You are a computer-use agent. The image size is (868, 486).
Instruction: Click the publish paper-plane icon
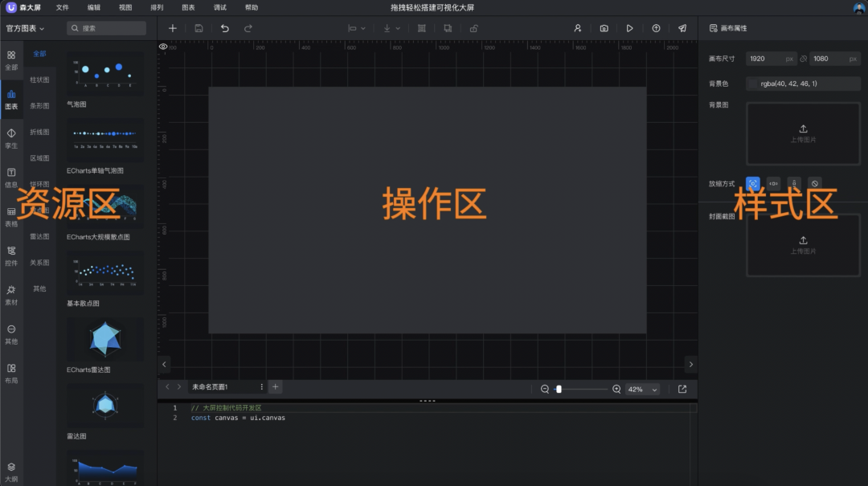pyautogui.click(x=682, y=27)
